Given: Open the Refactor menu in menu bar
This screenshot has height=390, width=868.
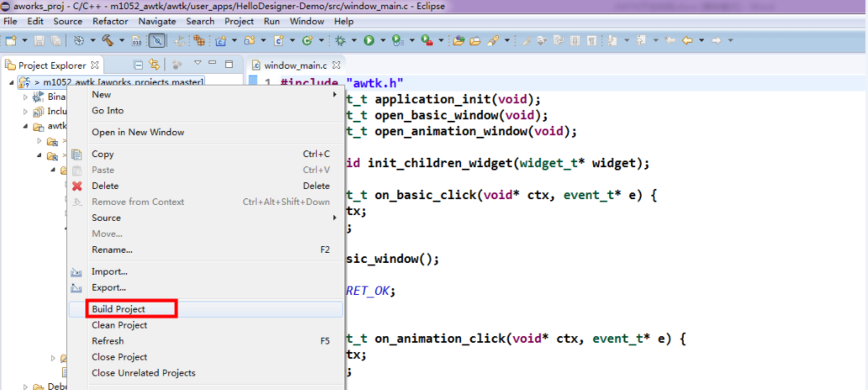Looking at the screenshot, I should [x=110, y=21].
